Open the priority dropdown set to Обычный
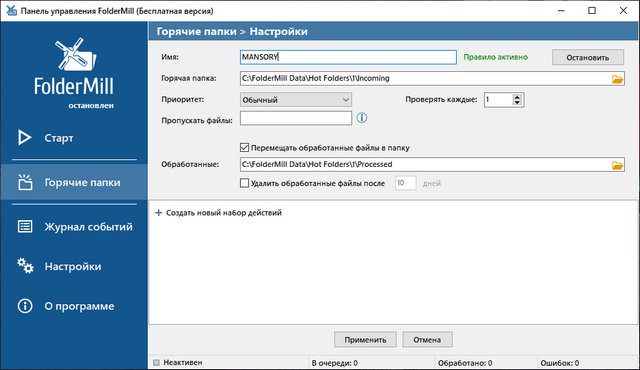Image resolution: width=640 pixels, height=370 pixels. tap(296, 100)
